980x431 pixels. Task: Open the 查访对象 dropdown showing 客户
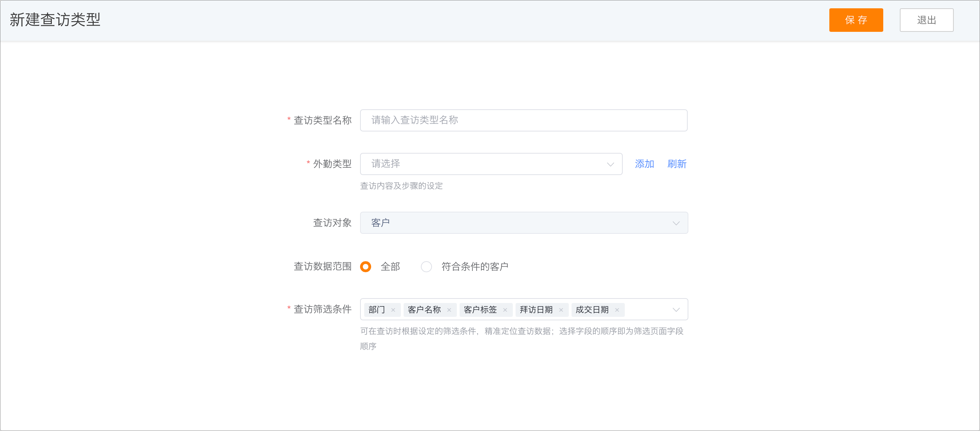click(x=524, y=223)
